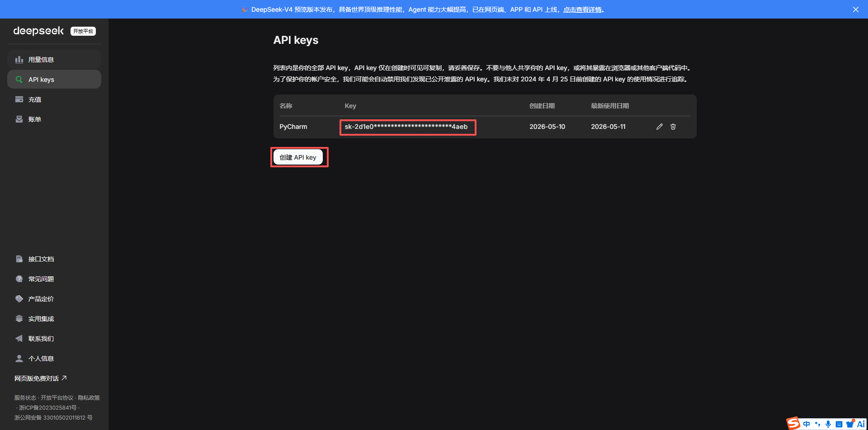Screen dimensions: 868x430
Task: Toggle the Sogou 中 Chinese/English input mode
Action: [x=807, y=424]
